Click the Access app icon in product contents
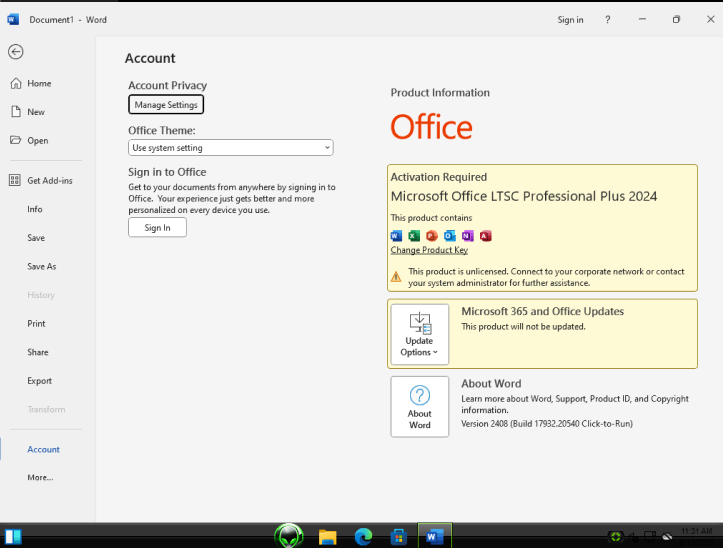 click(486, 236)
